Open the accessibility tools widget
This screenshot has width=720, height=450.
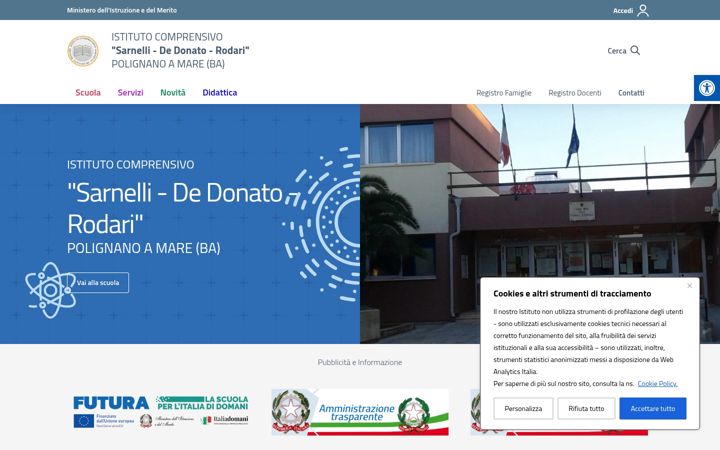[x=707, y=88]
